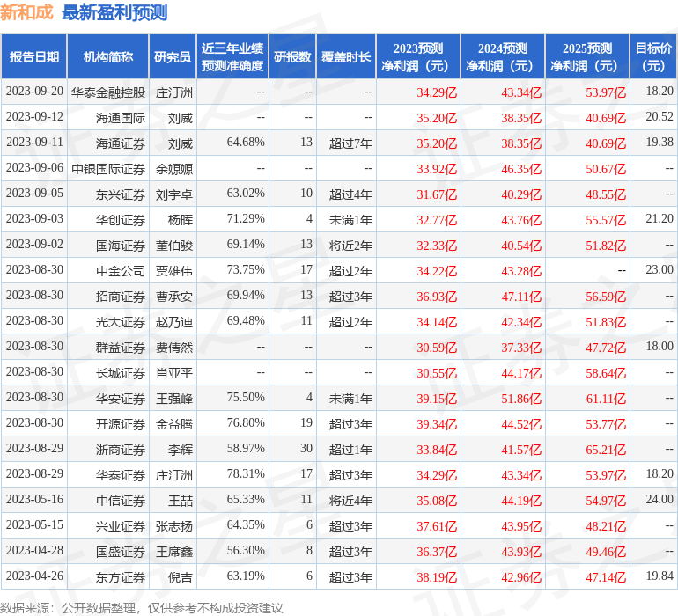Click the 2024预测净利润 column header
678x616 pixels.
503,56
